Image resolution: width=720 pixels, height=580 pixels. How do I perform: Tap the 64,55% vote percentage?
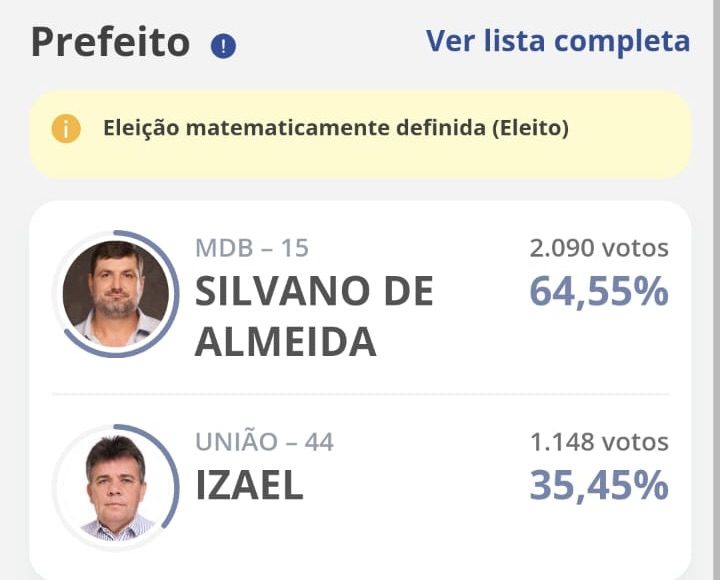tap(598, 292)
